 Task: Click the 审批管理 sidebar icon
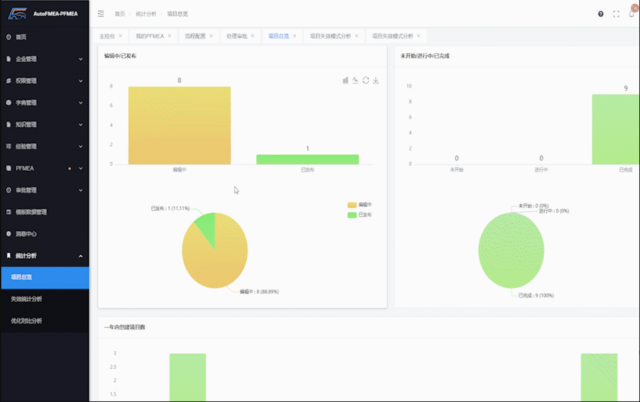[9, 190]
